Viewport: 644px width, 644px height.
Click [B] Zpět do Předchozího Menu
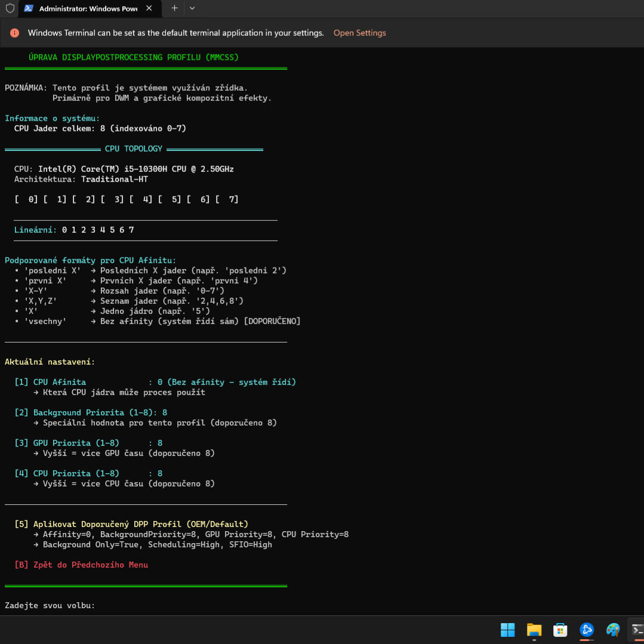pyautogui.click(x=81, y=565)
